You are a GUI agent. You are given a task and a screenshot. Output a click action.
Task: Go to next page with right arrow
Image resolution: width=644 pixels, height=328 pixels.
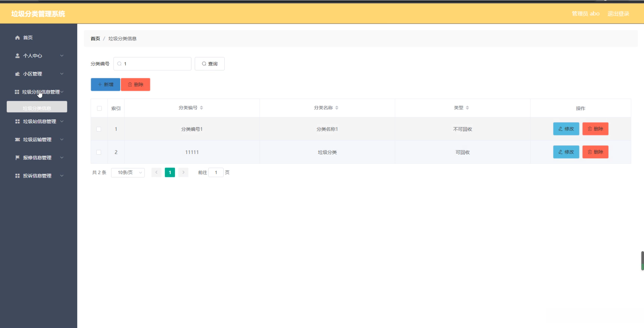pos(183,173)
